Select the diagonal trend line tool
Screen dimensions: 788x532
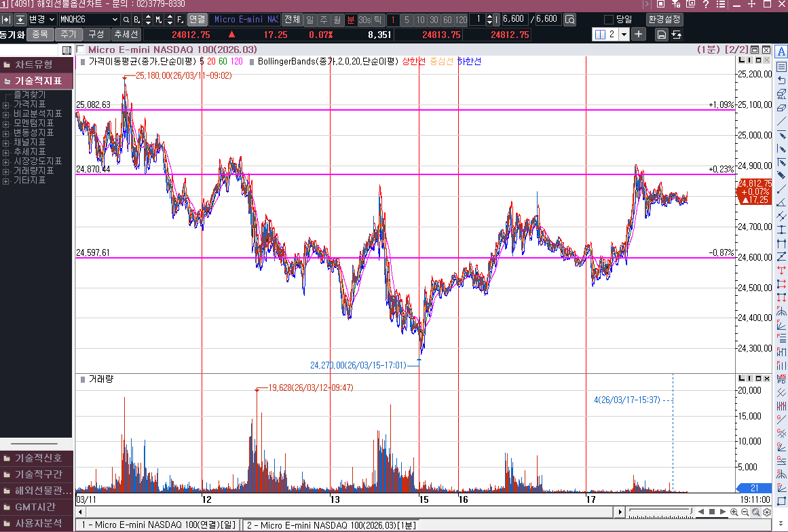click(x=781, y=121)
